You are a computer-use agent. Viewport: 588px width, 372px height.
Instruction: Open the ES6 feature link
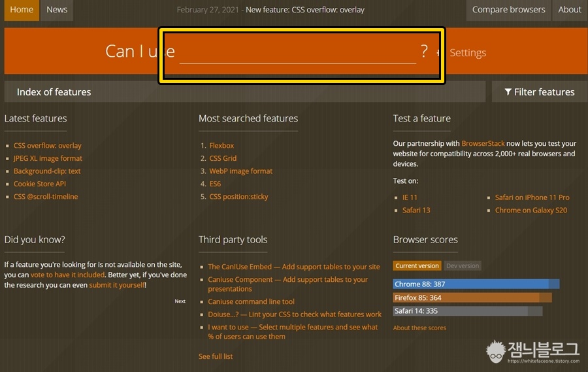[215, 184]
